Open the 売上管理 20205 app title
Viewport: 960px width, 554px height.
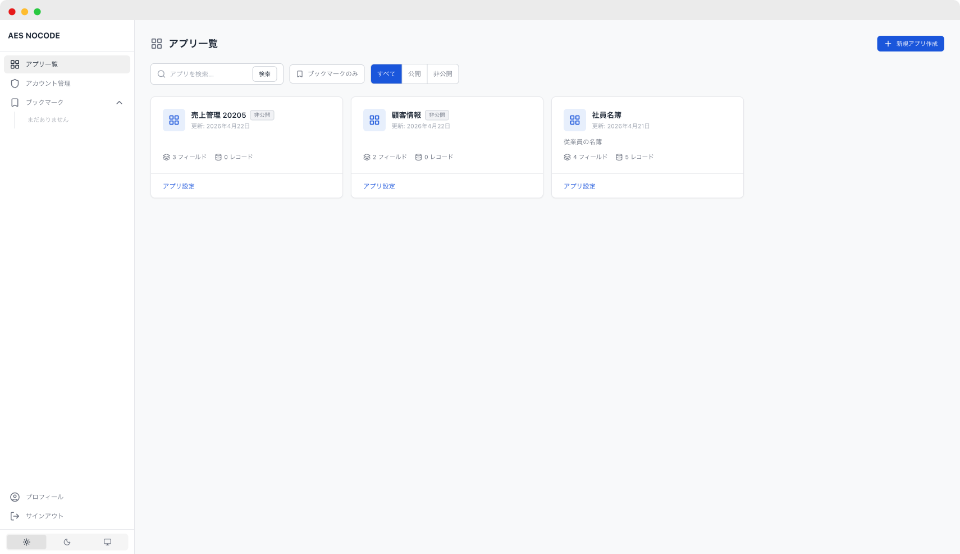point(219,115)
